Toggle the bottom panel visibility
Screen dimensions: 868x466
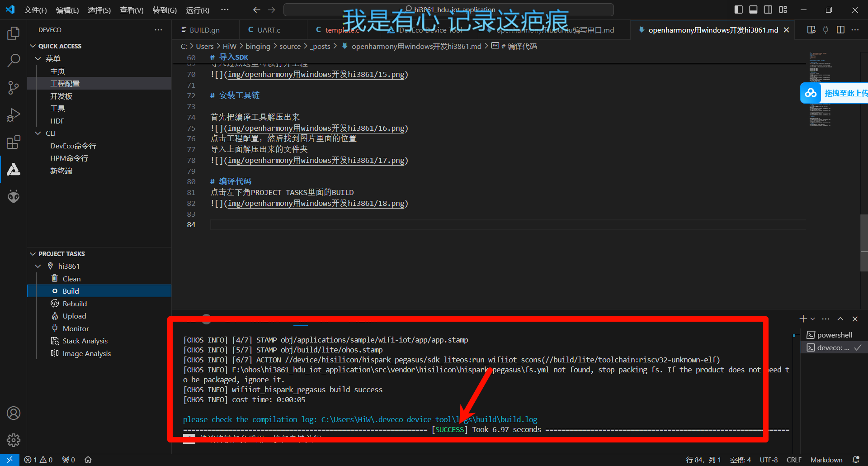[753, 10]
